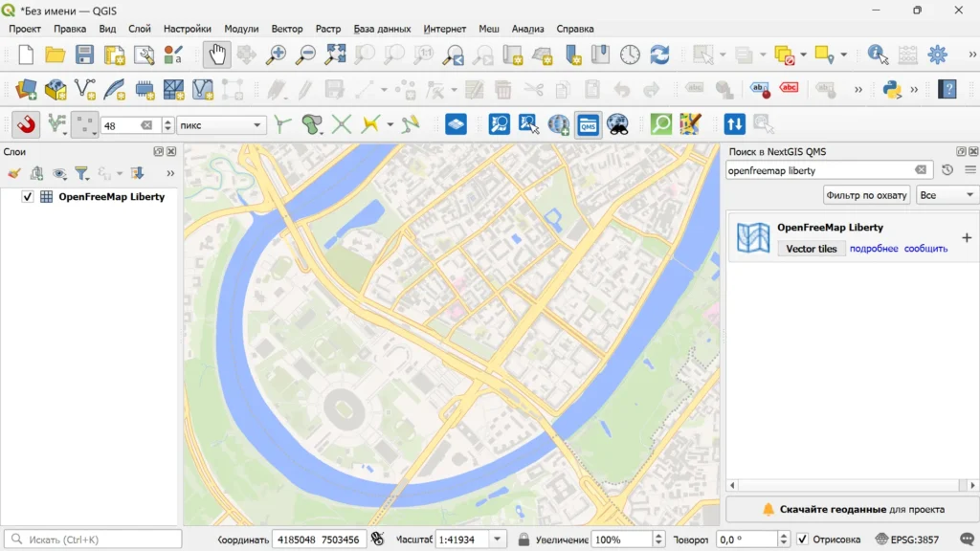Toggle the Отрисовка render checkbox
980x551 pixels.
point(803,540)
